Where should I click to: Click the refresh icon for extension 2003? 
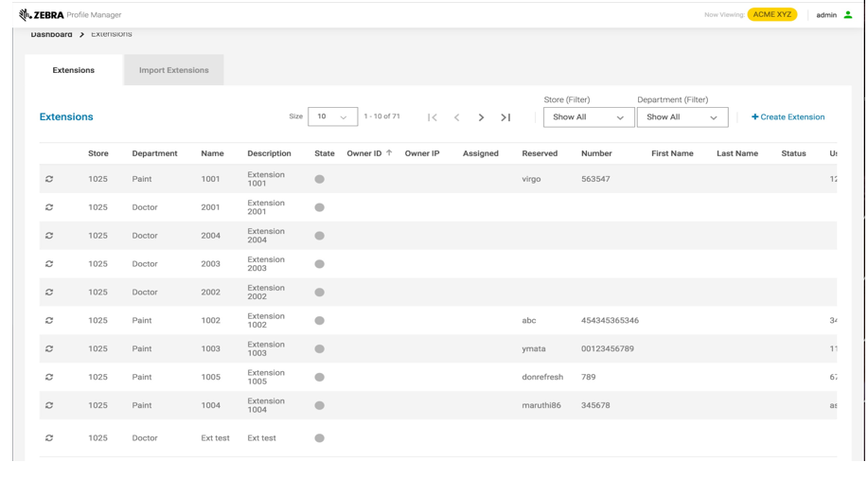(x=49, y=263)
